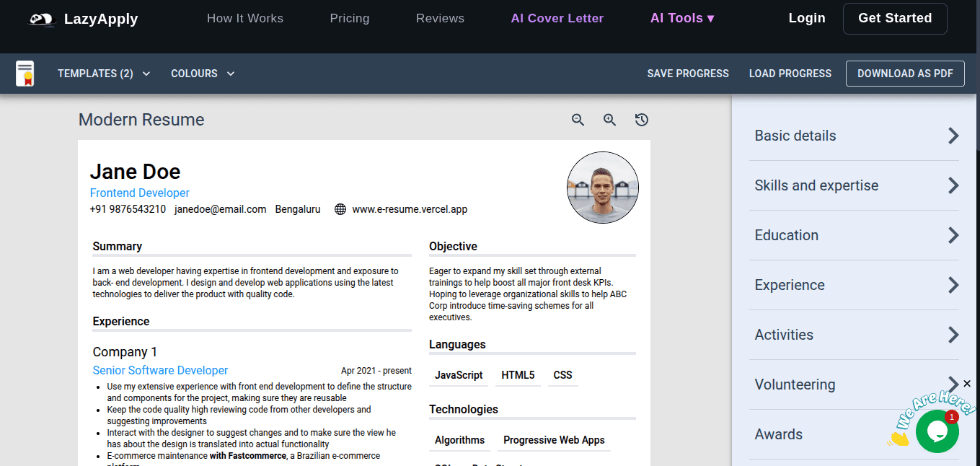Open the AI Tools dropdown menu

pyautogui.click(x=682, y=18)
